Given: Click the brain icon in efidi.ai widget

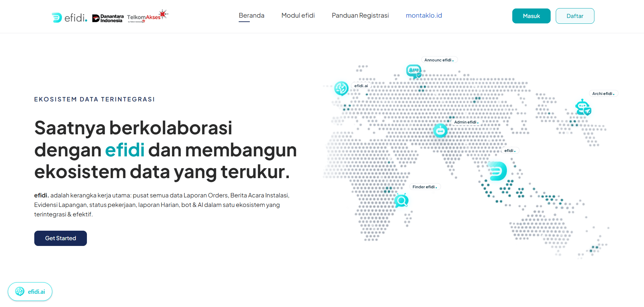Looking at the screenshot, I should coord(20,291).
